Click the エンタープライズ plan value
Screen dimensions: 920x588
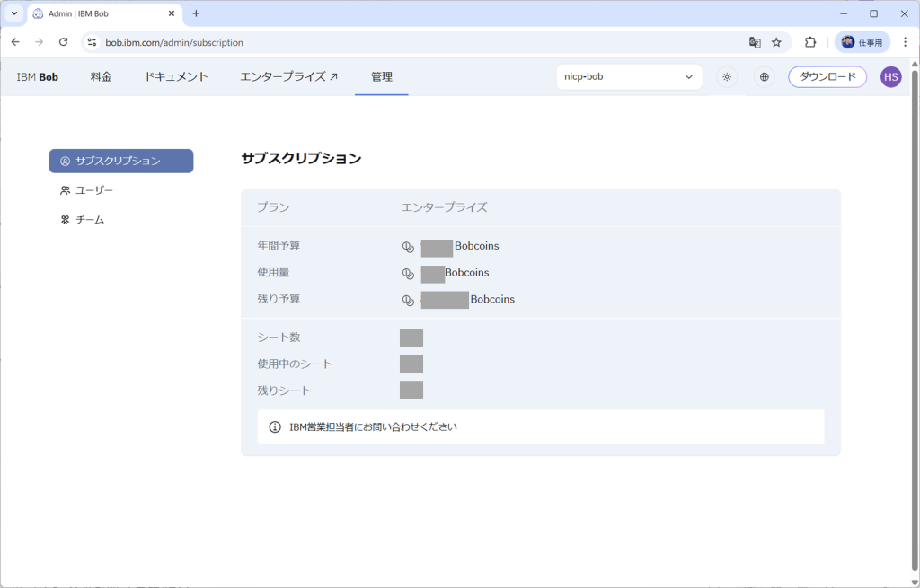[444, 207]
